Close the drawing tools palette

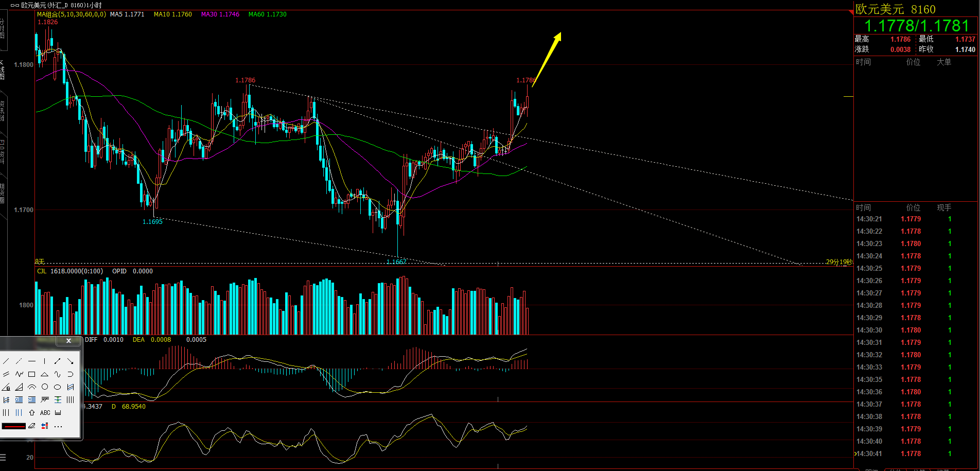pos(68,341)
